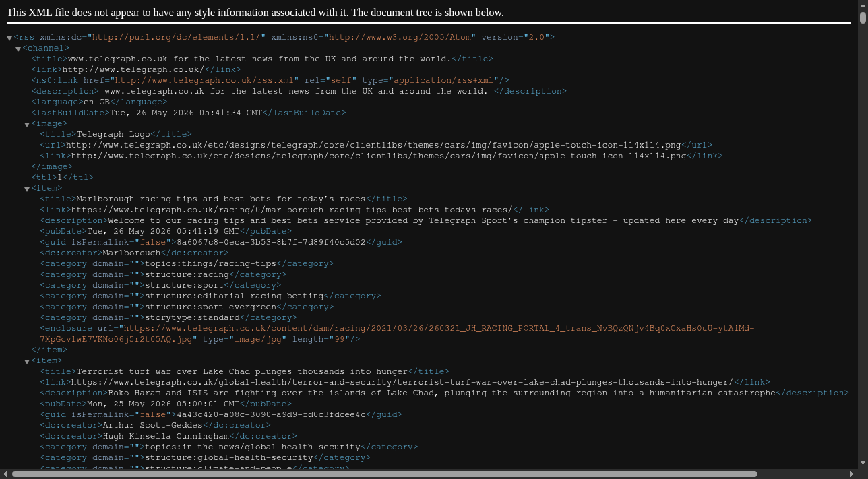Click the first closing item tag

point(49,350)
